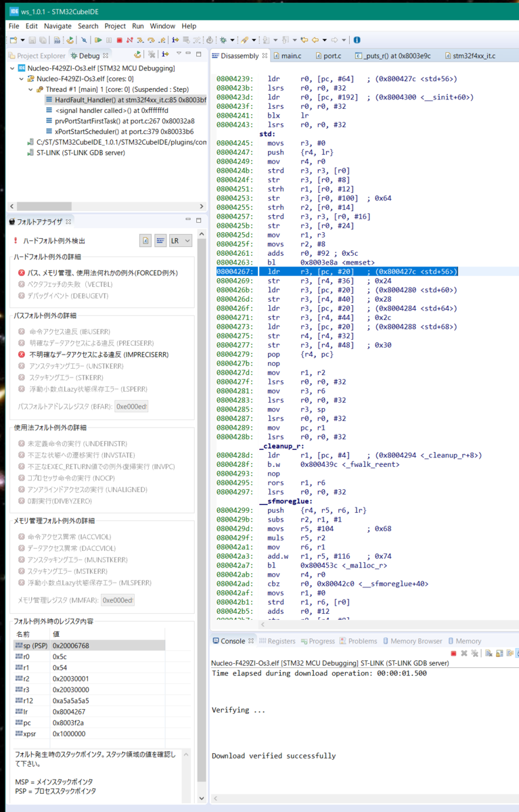Click the Disconnect toolbar icon
The image size is (519, 812).
point(129,41)
